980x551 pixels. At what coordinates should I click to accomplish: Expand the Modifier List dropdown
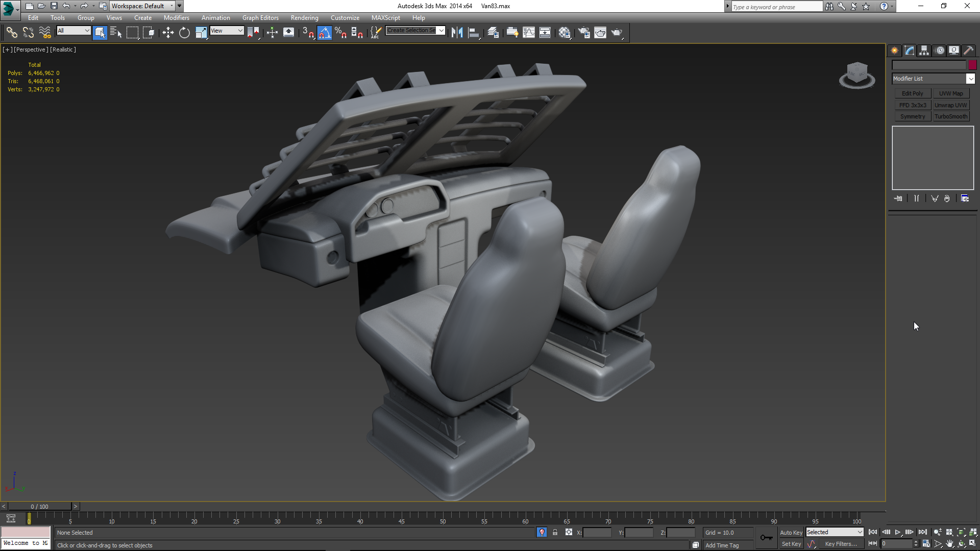[970, 79]
